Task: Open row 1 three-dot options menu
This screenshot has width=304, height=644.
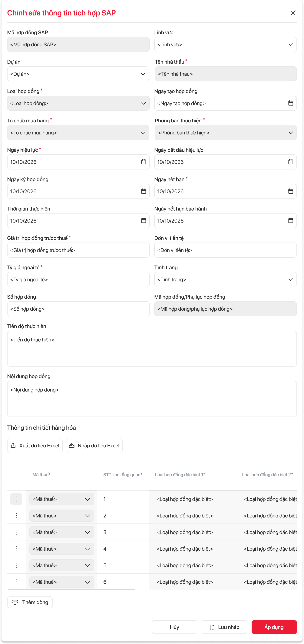Action: [x=16, y=499]
